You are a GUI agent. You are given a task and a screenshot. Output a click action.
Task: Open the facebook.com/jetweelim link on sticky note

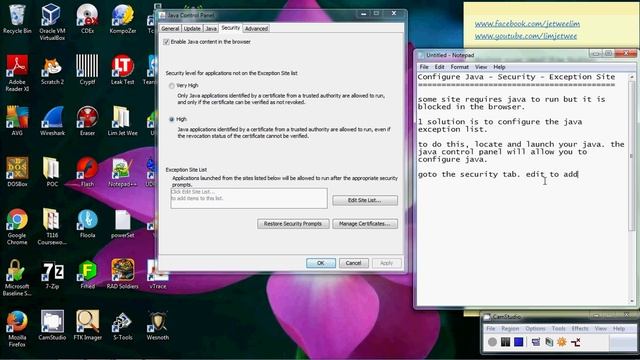click(x=527, y=24)
